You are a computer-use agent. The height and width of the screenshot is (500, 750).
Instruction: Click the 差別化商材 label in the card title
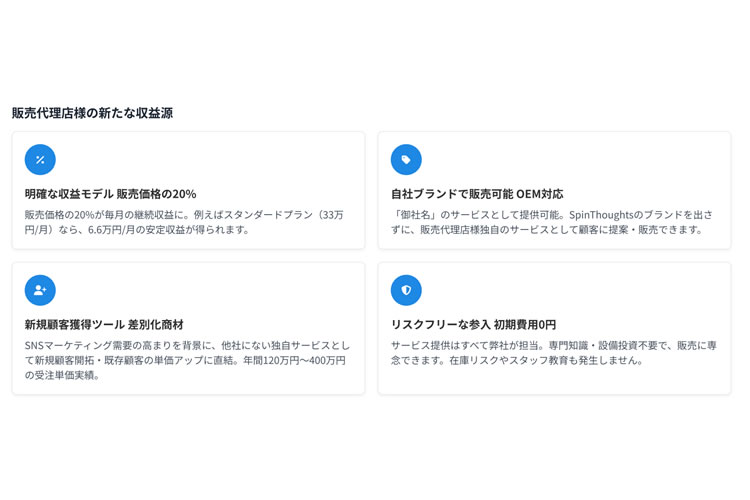[x=156, y=325]
